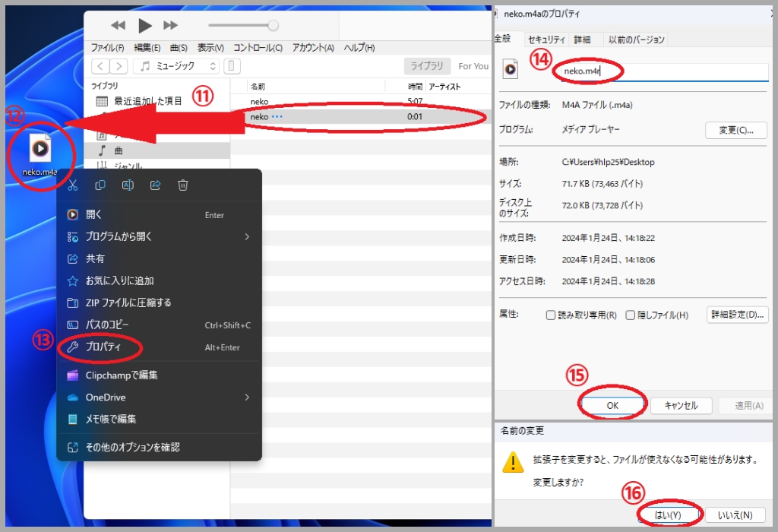778x532 pixels.
Task: Open the 表示(V) menu
Action: 210,48
